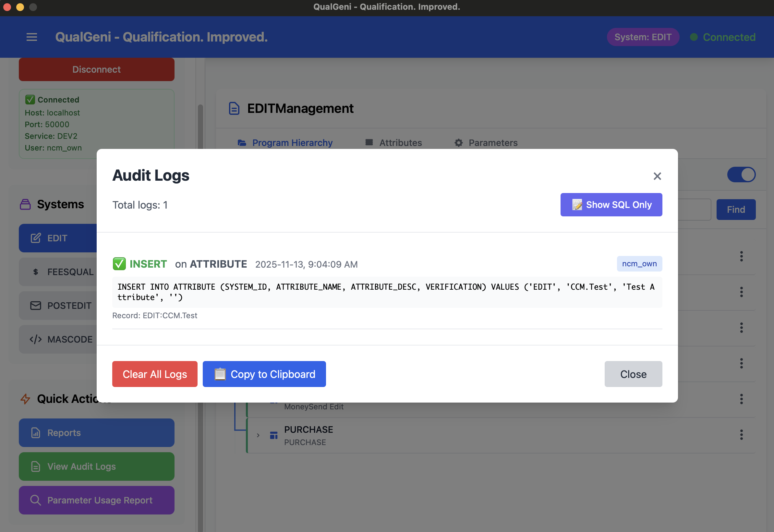
Task: Click the green checkmark beside the INSERT log
Action: point(120,264)
